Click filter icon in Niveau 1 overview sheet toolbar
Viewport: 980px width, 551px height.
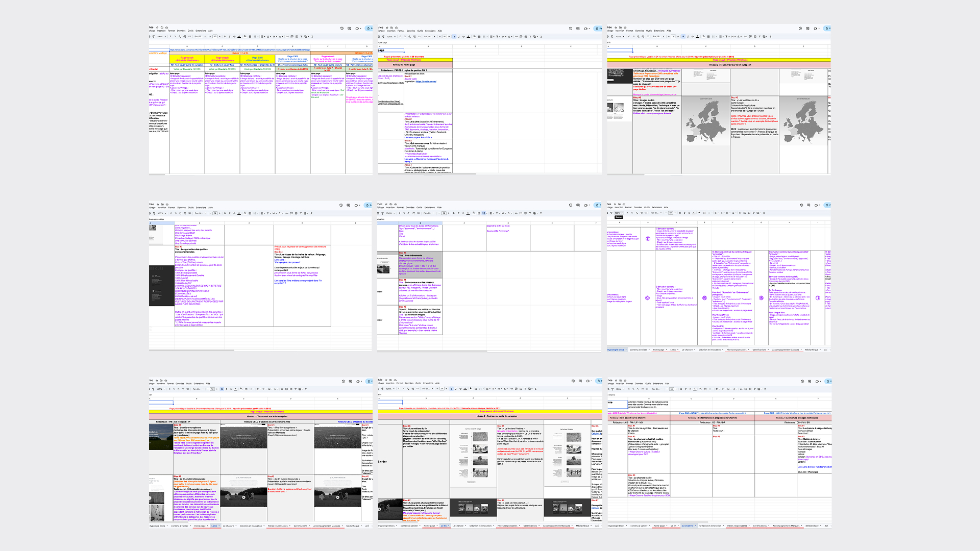pyautogui.click(x=301, y=37)
